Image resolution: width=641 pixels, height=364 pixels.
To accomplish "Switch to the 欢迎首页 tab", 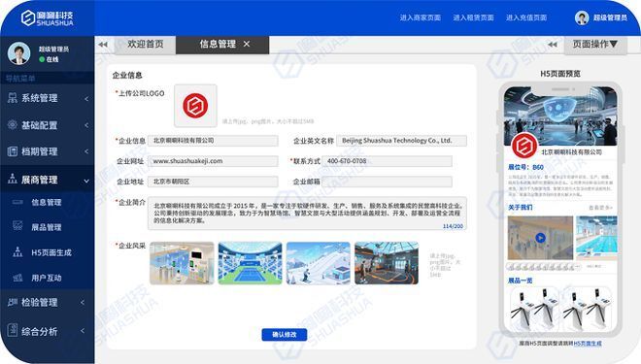I will [x=145, y=44].
